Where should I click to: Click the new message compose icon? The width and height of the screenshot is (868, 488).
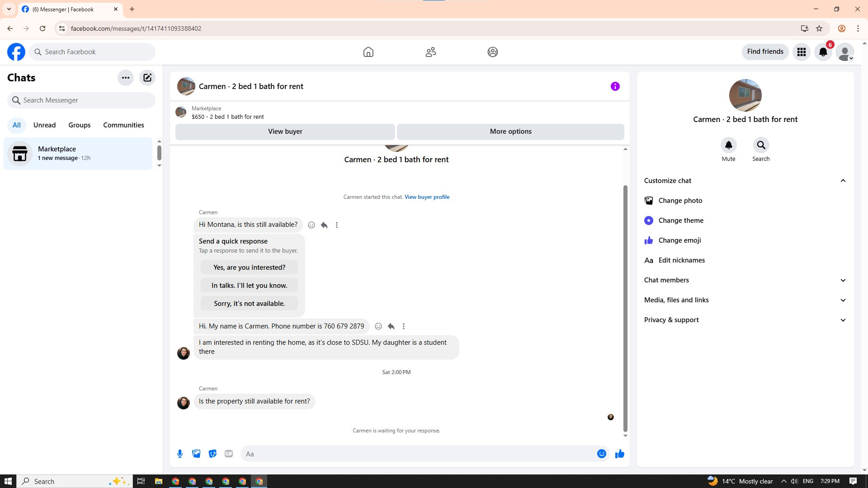tap(147, 78)
